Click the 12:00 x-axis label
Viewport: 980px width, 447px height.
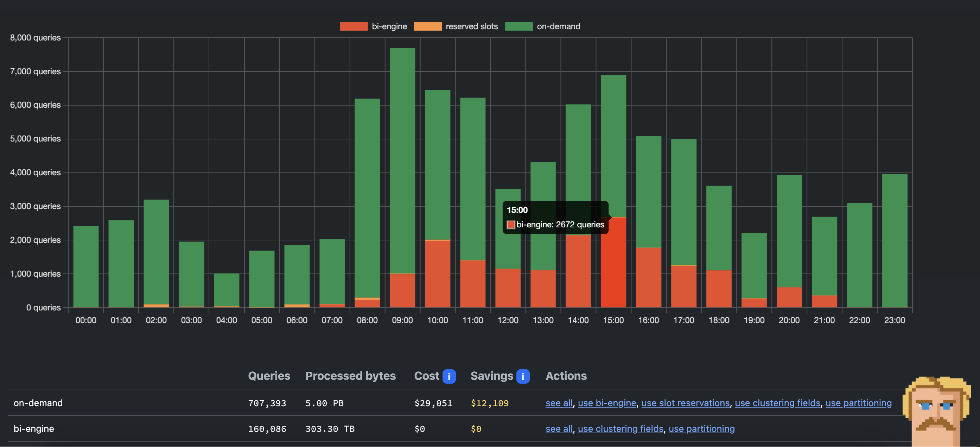[x=508, y=320]
